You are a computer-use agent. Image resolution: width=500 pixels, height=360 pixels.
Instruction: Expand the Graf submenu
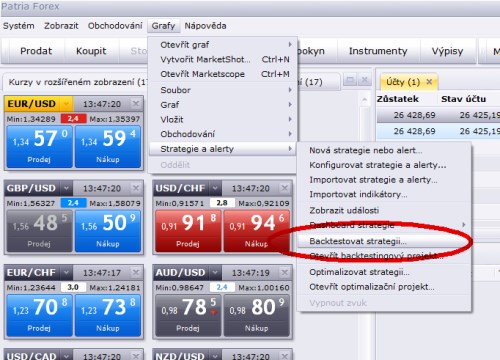click(222, 105)
